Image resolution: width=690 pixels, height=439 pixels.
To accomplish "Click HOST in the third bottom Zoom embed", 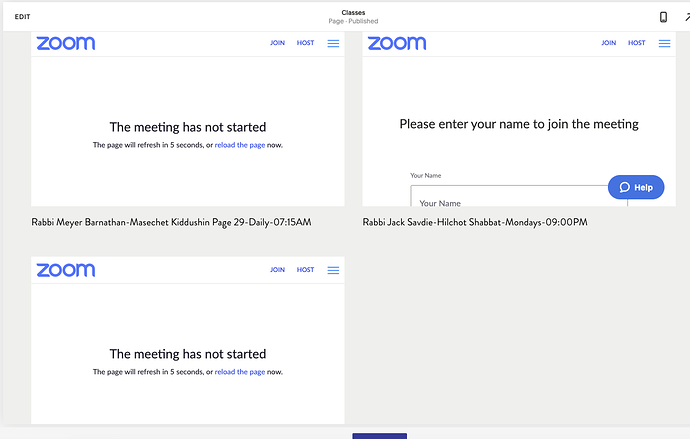I will (305, 270).
